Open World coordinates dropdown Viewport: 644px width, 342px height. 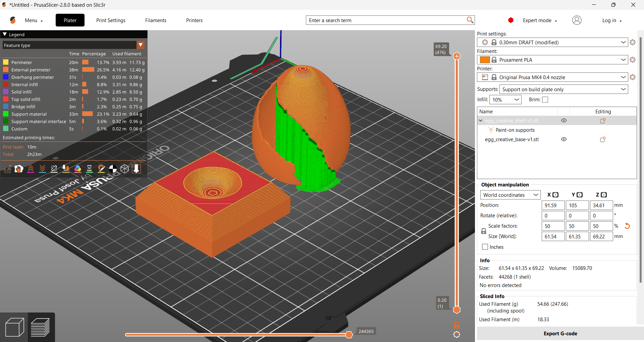pyautogui.click(x=510, y=195)
